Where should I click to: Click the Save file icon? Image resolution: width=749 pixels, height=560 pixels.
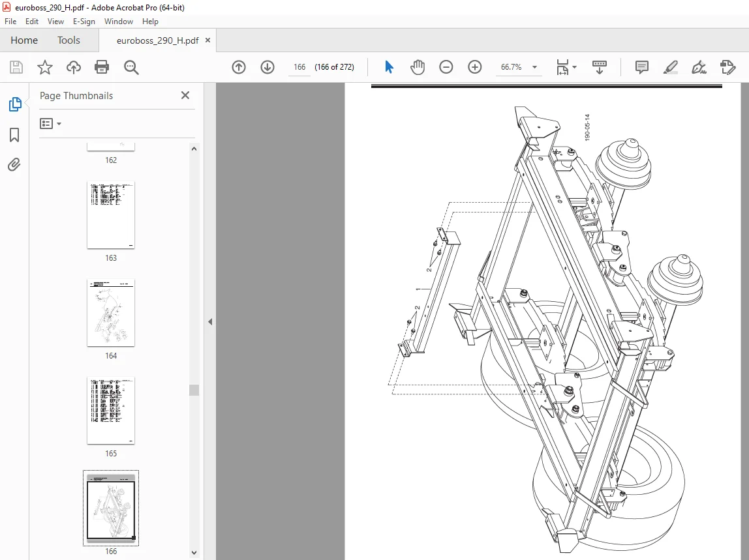pos(16,67)
